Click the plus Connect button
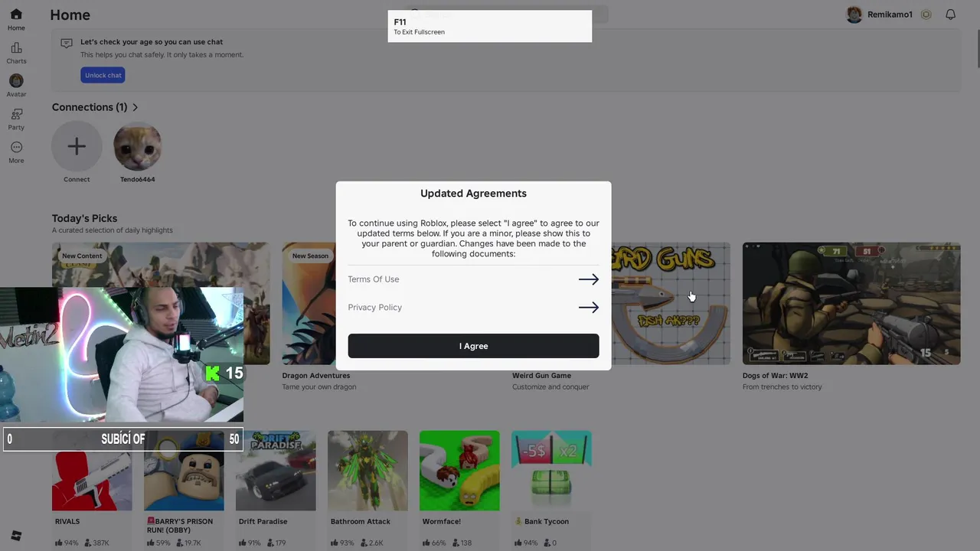Screen dimensions: 980x551 click(77, 146)
